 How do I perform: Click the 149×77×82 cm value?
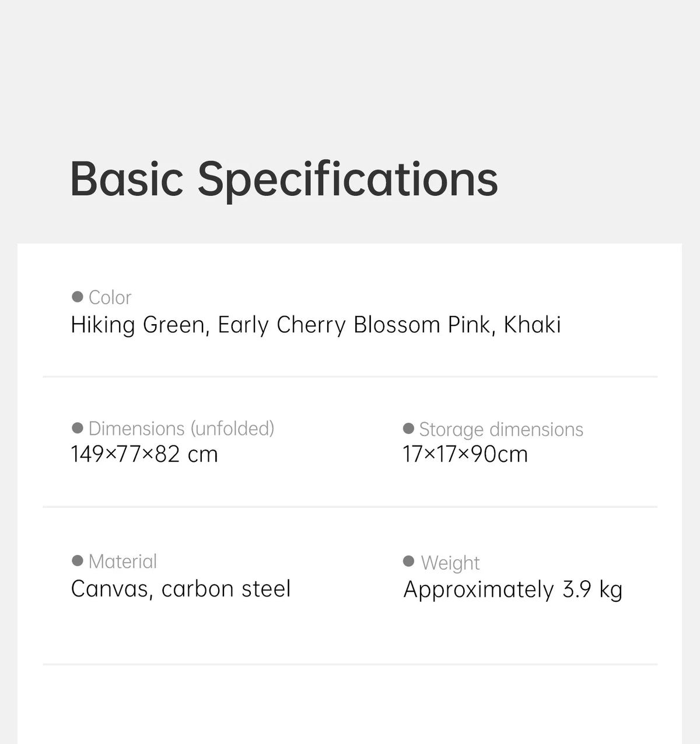[x=144, y=454]
